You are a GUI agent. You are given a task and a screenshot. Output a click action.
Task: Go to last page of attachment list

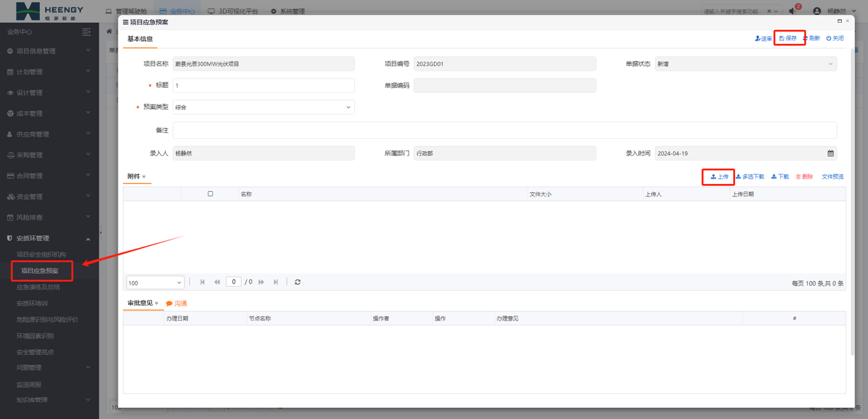[276, 282]
